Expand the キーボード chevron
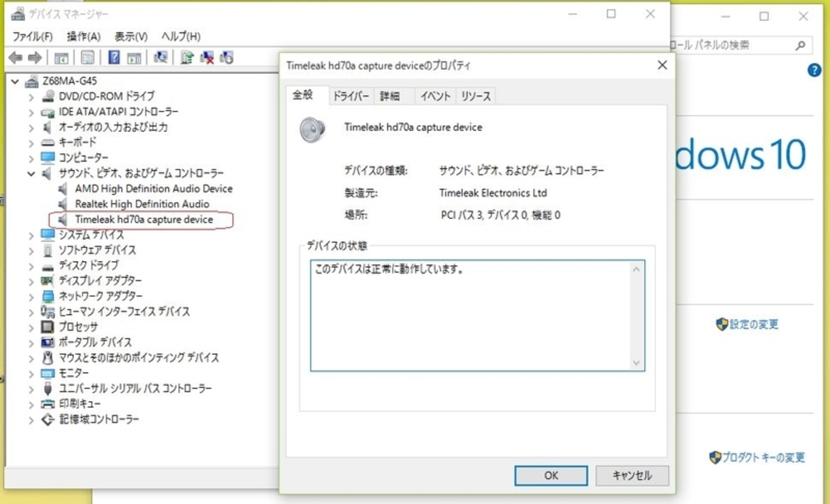This screenshot has height=504, width=830. pyautogui.click(x=31, y=142)
